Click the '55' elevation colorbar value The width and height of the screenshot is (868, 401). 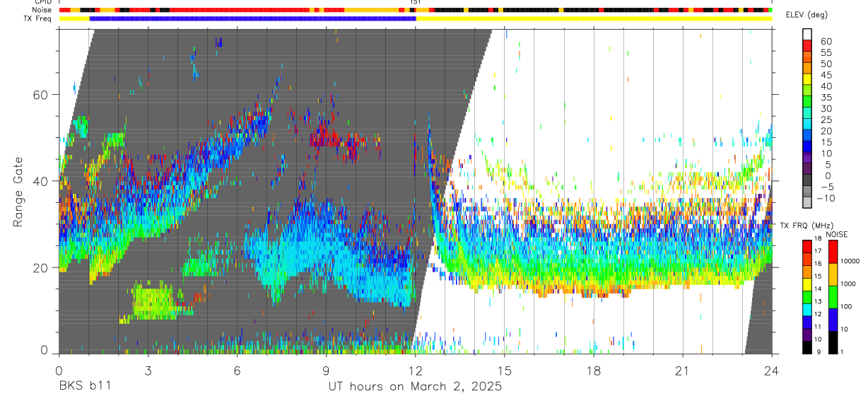coord(825,52)
